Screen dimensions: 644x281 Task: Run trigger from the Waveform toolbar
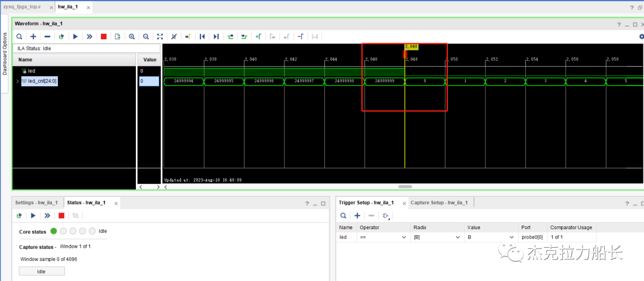pos(75,36)
